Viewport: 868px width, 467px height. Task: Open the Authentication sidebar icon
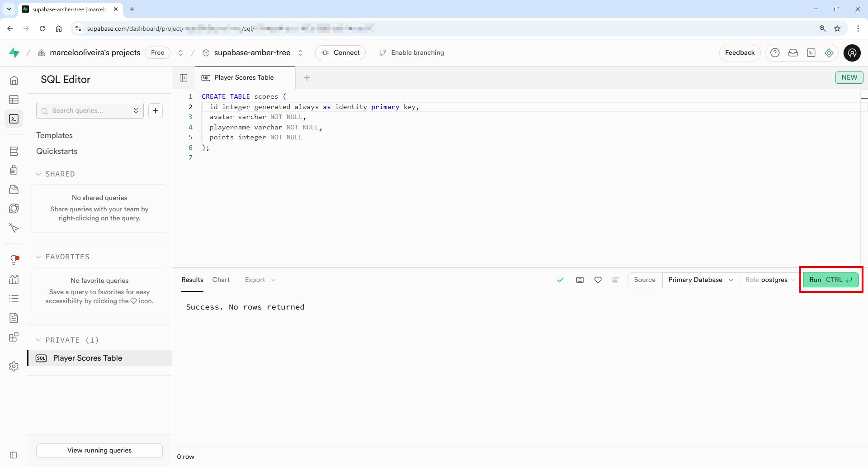point(14,170)
